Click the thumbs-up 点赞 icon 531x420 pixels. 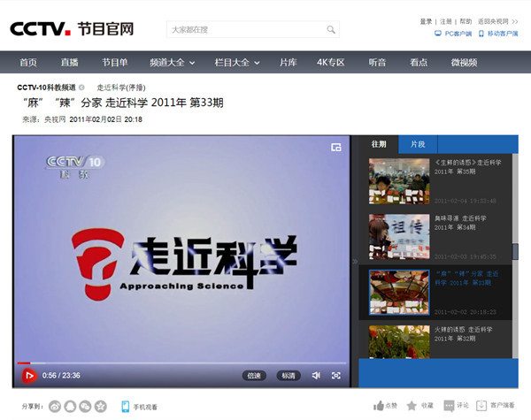(380, 406)
